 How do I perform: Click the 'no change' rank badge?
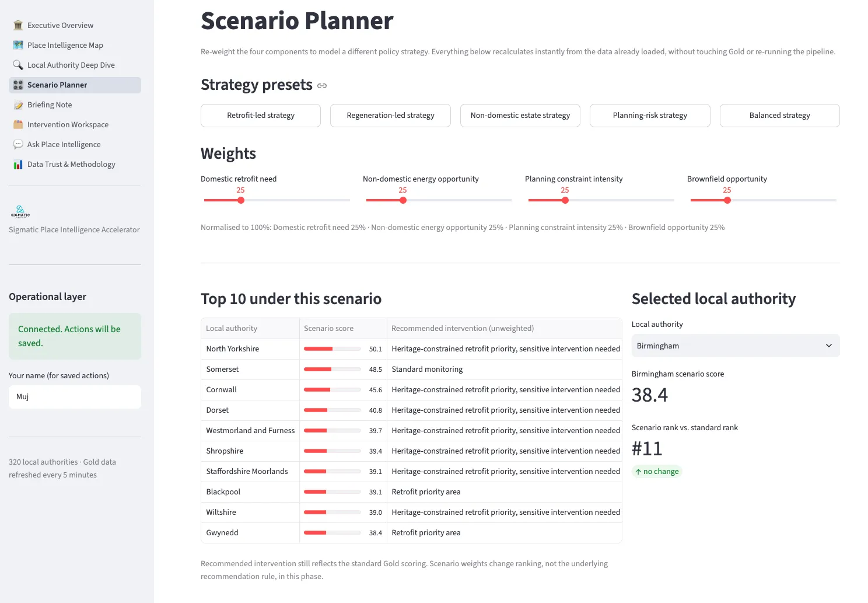point(657,472)
